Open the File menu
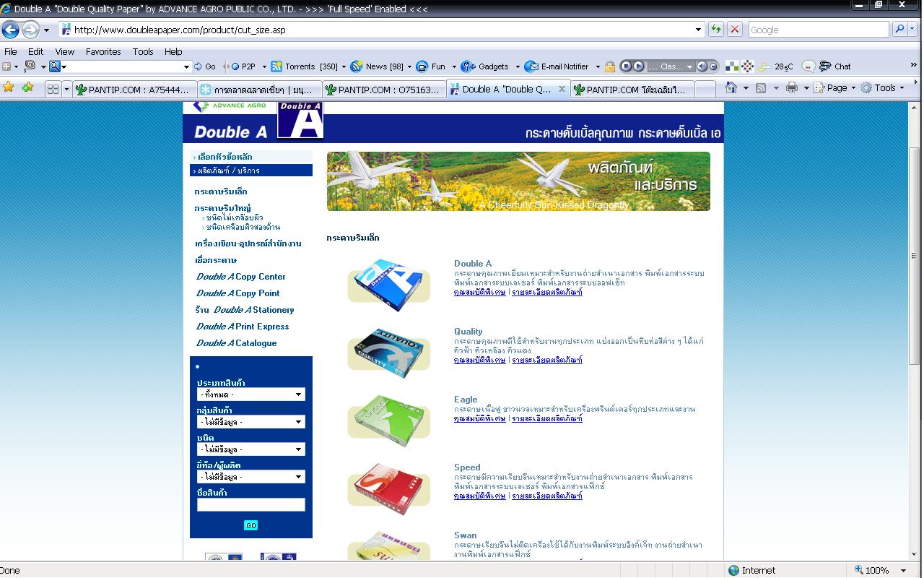Image resolution: width=924 pixels, height=578 pixels. [x=11, y=51]
